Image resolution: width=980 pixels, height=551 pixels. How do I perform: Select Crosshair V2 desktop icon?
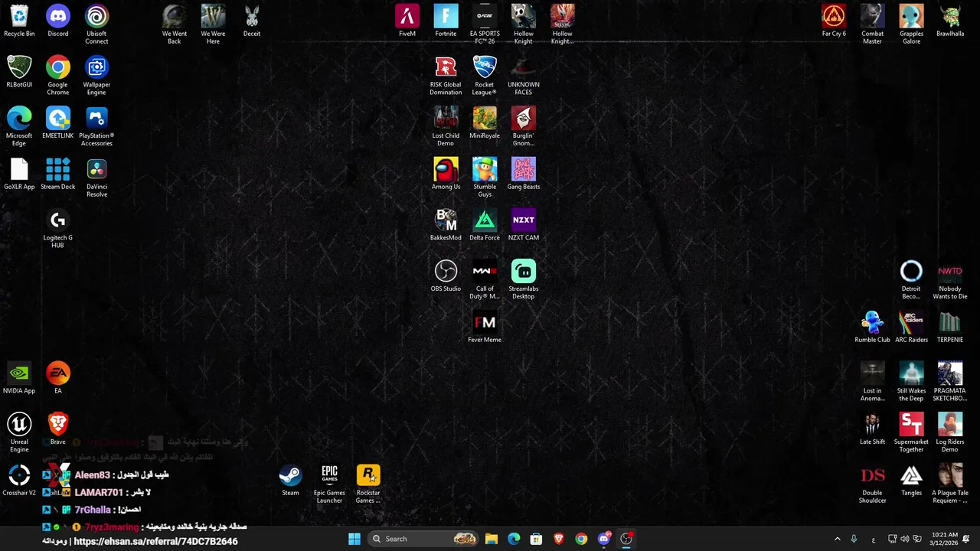click(19, 481)
